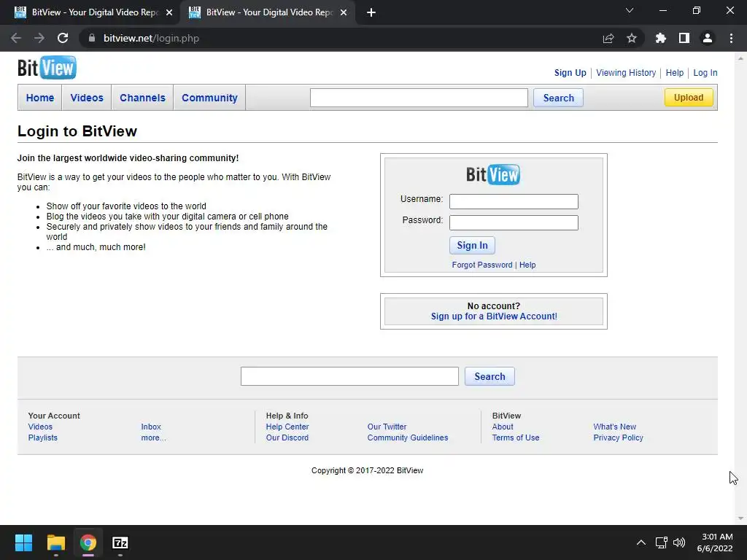
Task: Open the Channels navigation tab
Action: tap(142, 98)
